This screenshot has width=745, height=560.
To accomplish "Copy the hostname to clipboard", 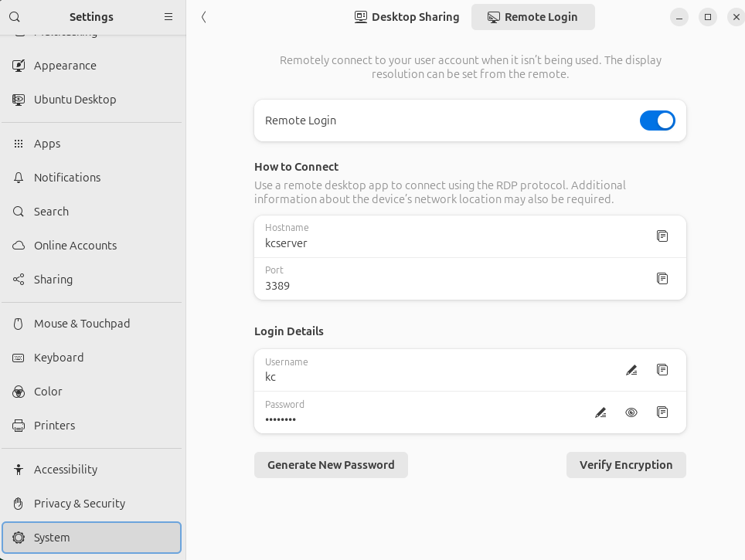I will 662,236.
